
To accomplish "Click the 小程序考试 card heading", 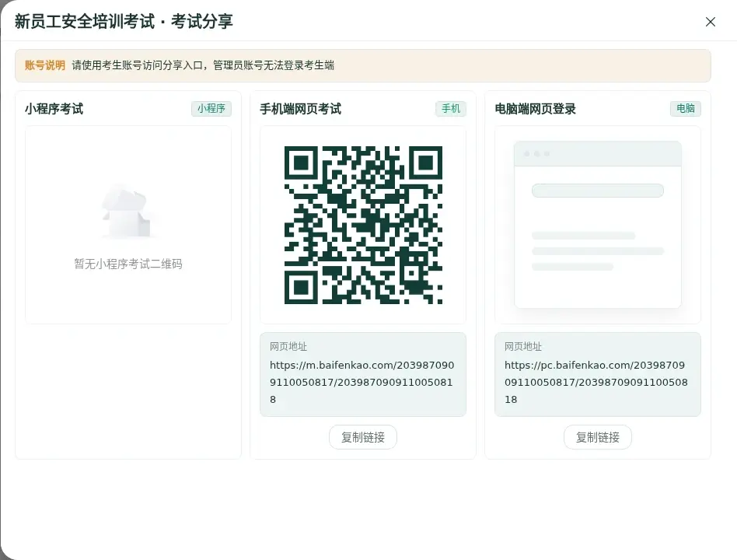I will [54, 109].
